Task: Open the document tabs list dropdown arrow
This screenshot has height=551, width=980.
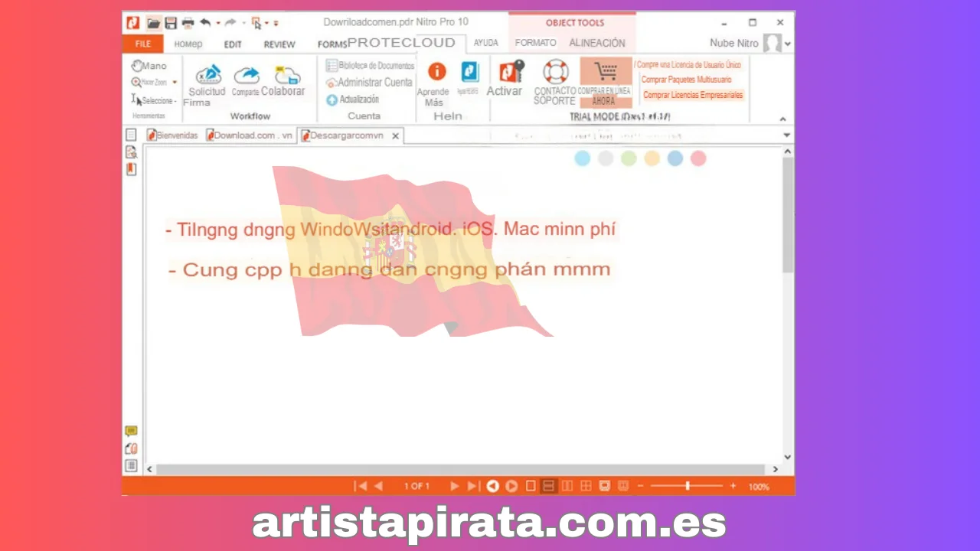Action: pos(787,135)
